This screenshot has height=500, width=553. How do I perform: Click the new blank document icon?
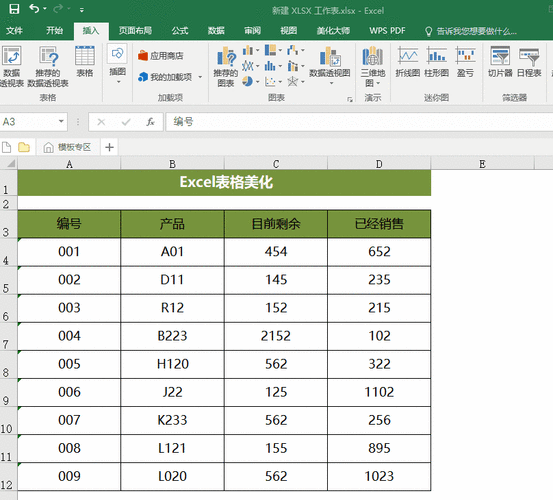(7, 147)
